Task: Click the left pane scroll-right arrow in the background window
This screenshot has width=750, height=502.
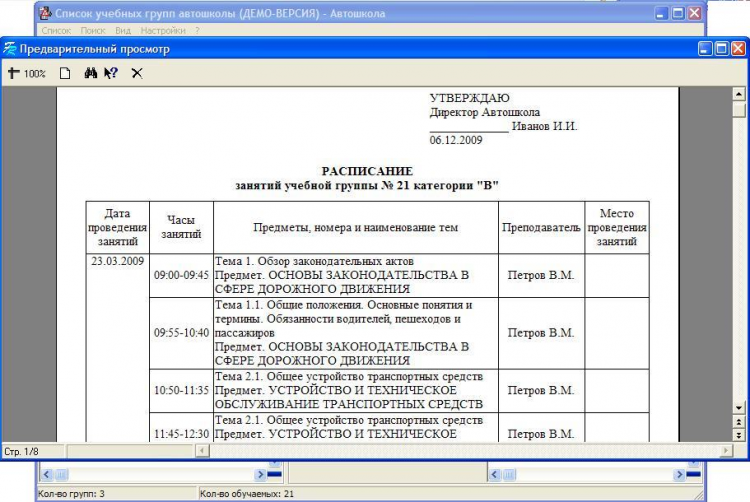Action: pos(260,474)
